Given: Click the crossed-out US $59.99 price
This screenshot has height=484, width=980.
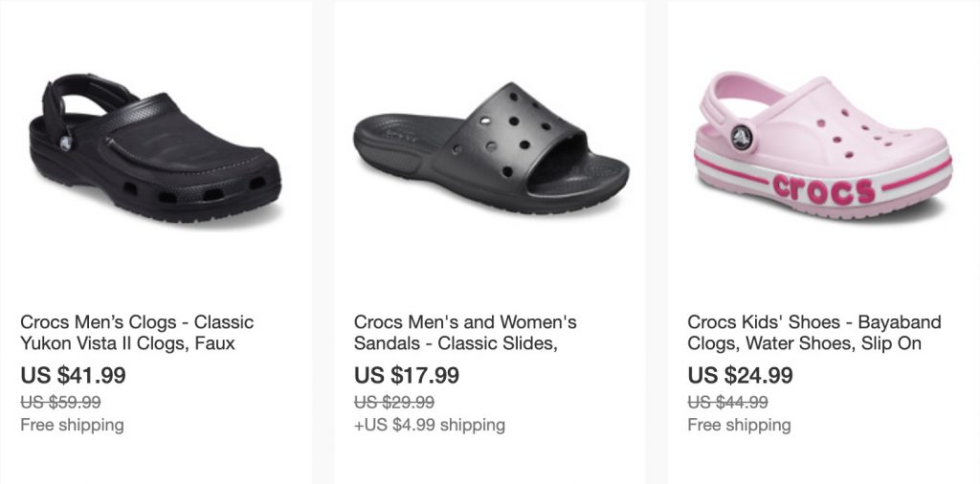Looking at the screenshot, I should point(60,403).
